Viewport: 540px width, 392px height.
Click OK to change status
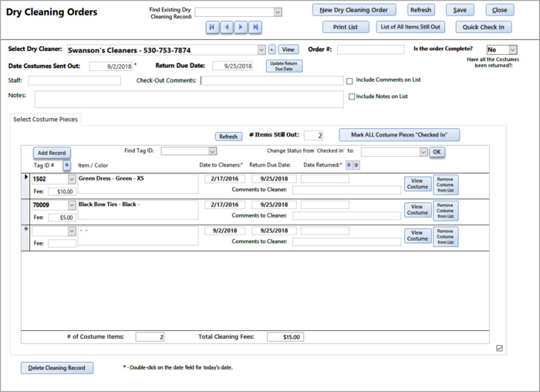coord(437,152)
